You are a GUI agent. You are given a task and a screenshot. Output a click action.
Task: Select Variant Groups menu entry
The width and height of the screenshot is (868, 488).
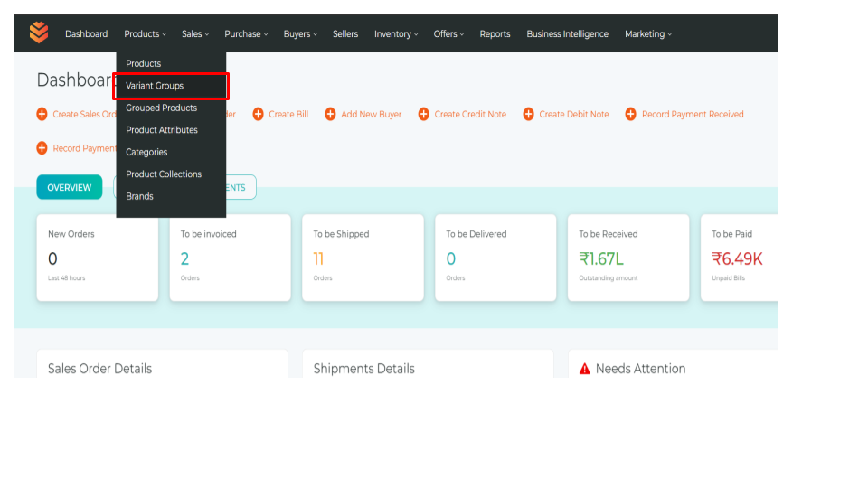(x=171, y=86)
